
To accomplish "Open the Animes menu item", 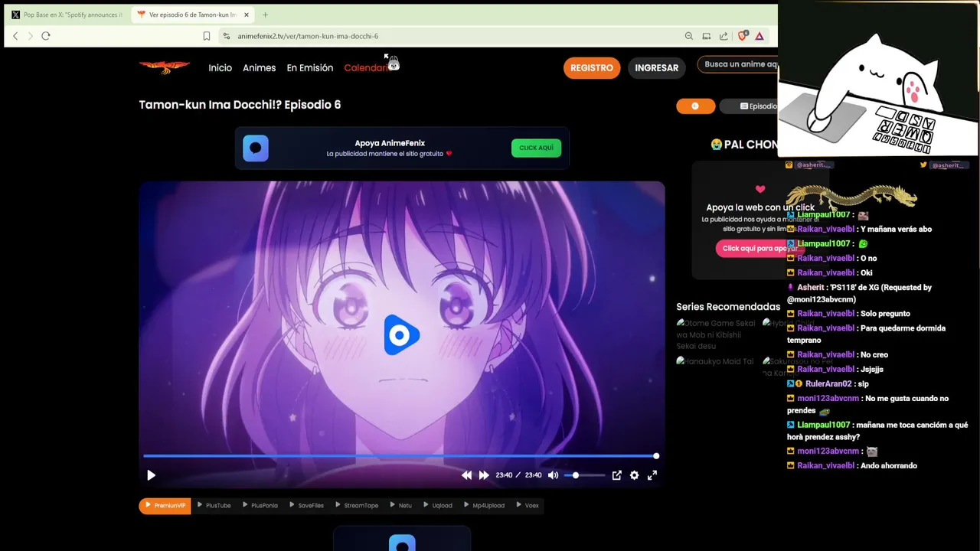I will coord(259,68).
